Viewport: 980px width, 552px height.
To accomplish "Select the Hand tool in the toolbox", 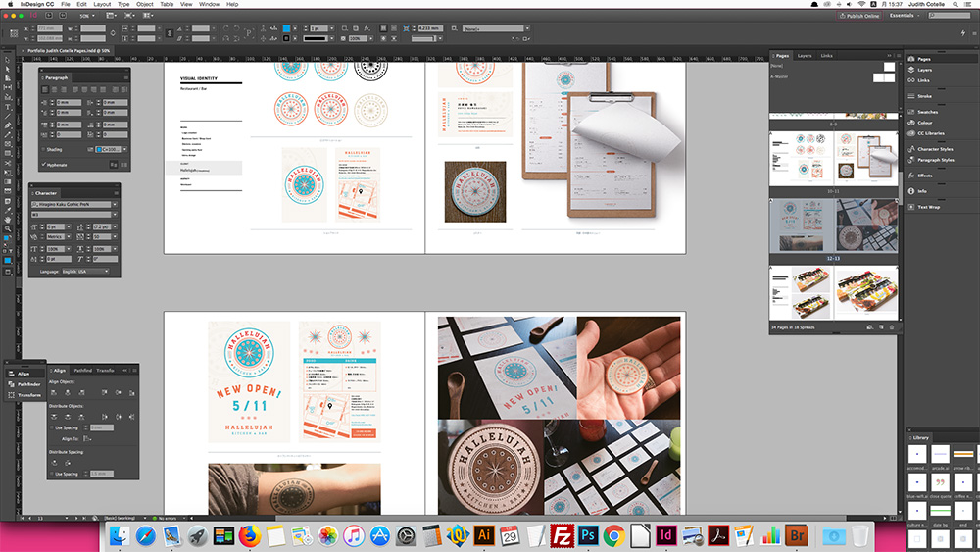I will [8, 219].
